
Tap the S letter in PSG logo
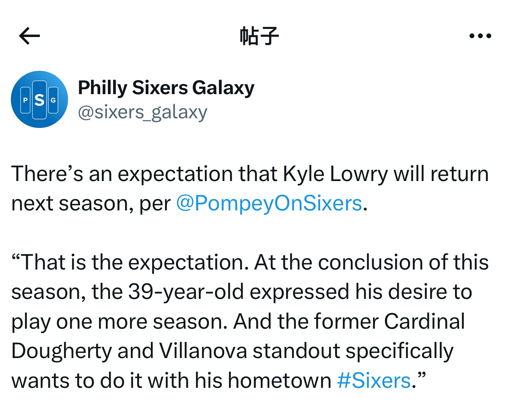pyautogui.click(x=39, y=100)
